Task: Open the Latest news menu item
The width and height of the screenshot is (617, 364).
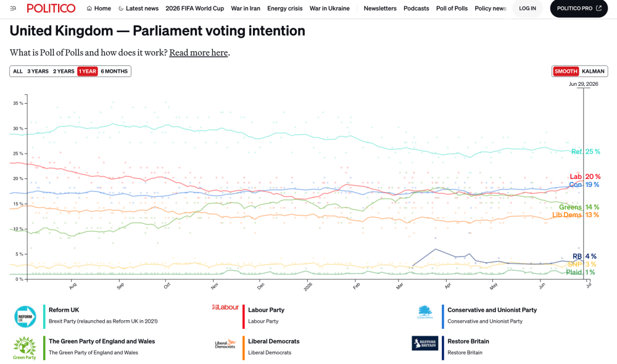Action: 138,8
